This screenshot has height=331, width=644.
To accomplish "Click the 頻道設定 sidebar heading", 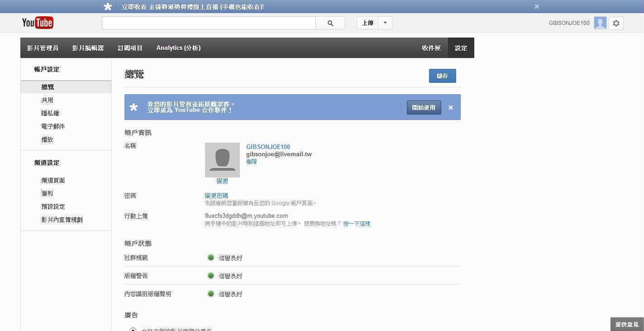I will click(x=47, y=163).
